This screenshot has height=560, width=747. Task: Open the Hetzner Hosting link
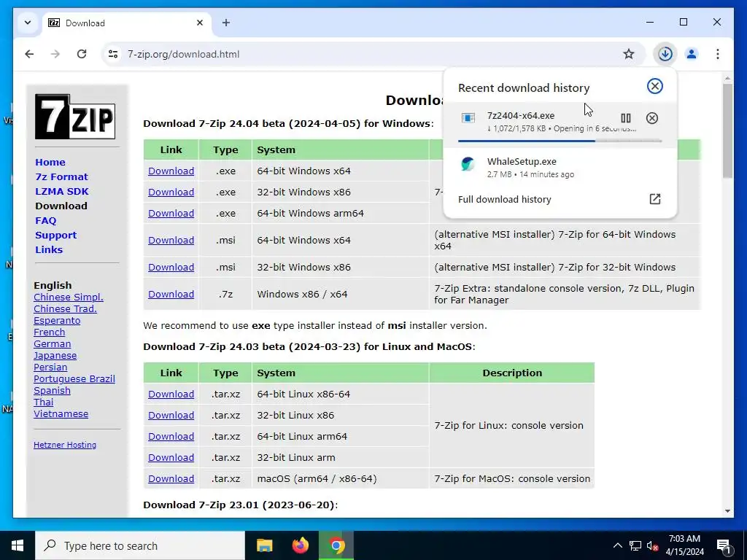65,445
